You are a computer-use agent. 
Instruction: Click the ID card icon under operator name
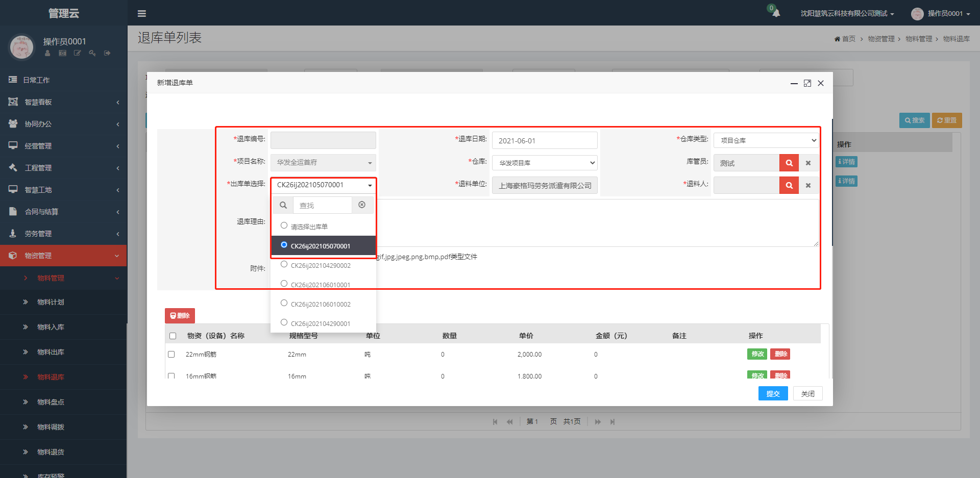pos(62,53)
